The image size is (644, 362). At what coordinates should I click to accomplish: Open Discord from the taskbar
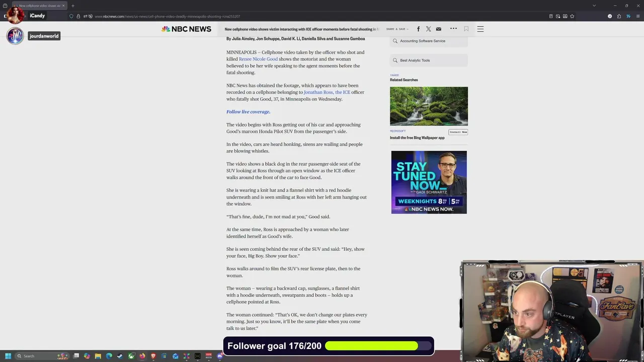coord(220,356)
